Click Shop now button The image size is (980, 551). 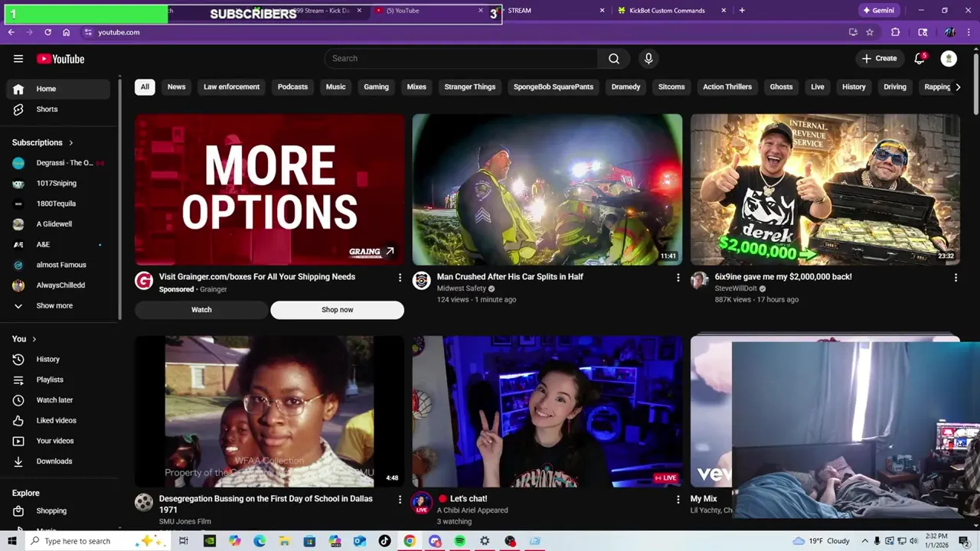coord(337,310)
